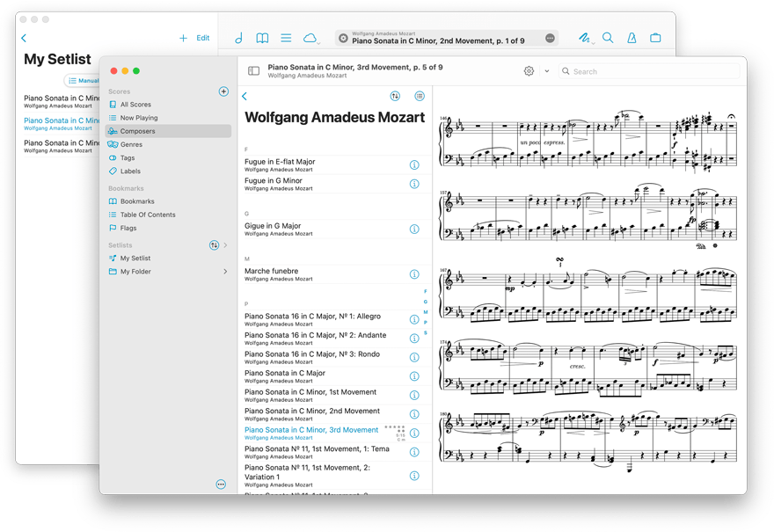Select Tags in the sidebar
The width and height of the screenshot is (774, 532).
point(168,158)
